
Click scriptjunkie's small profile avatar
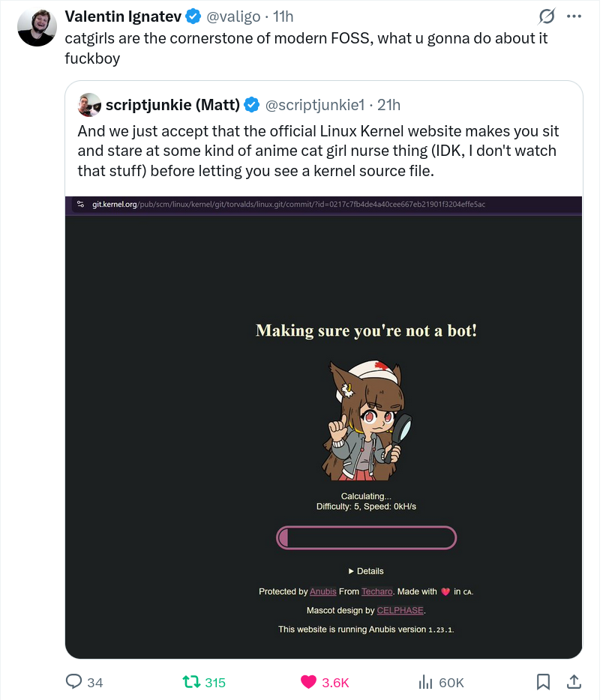[x=90, y=105]
